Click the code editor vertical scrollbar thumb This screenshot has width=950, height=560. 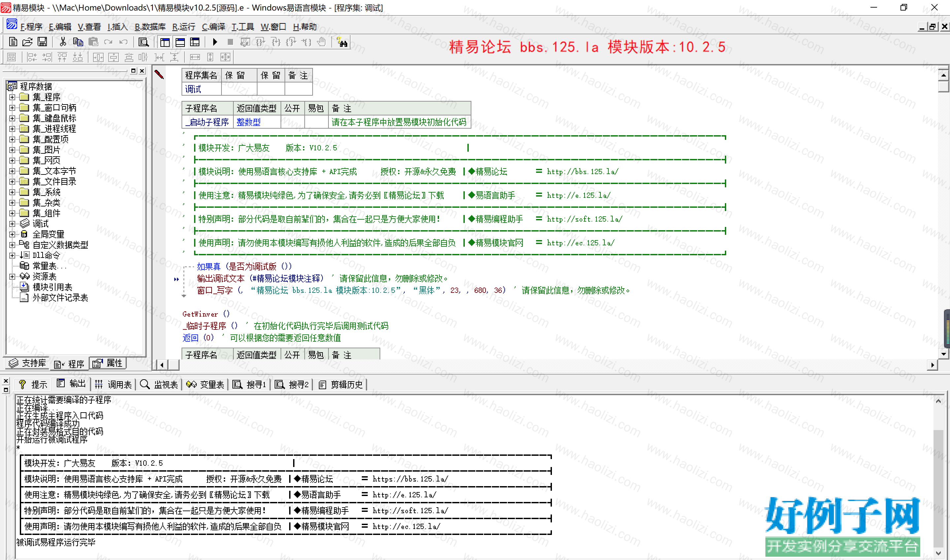(944, 86)
